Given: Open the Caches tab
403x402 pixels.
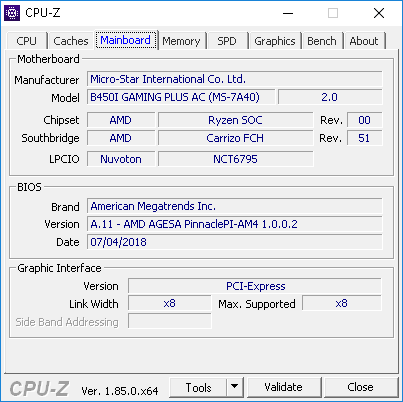Looking at the screenshot, I should (71, 41).
